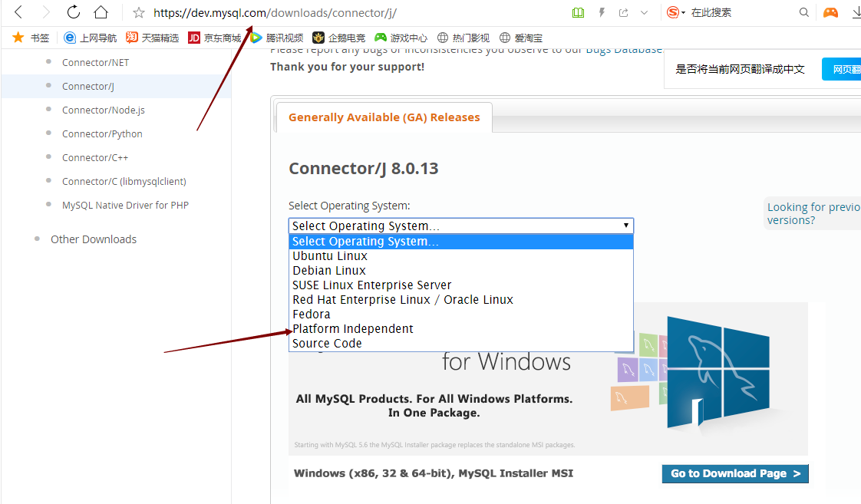The image size is (861, 504).
Task: Open Connector/Node.js in the sidebar
Action: [104, 110]
